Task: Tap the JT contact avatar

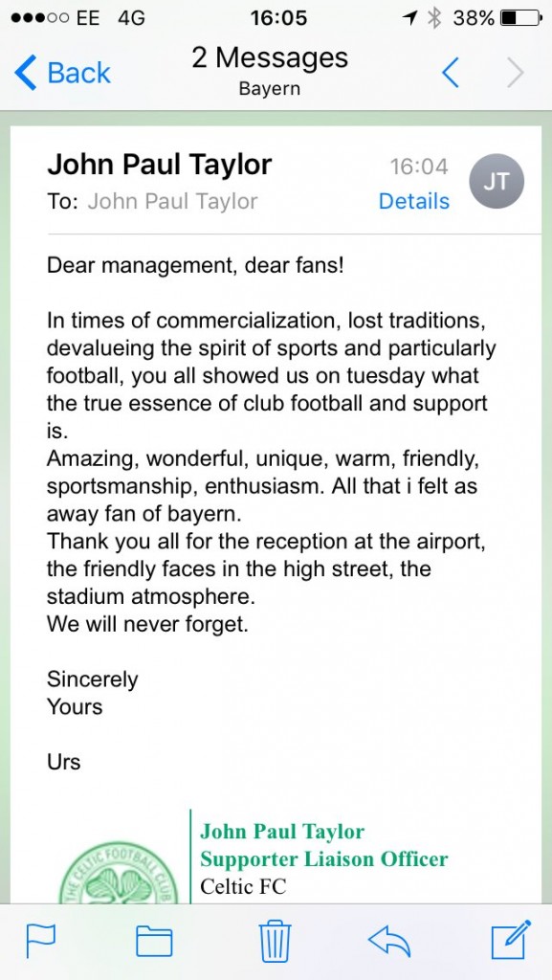Action: [x=497, y=182]
